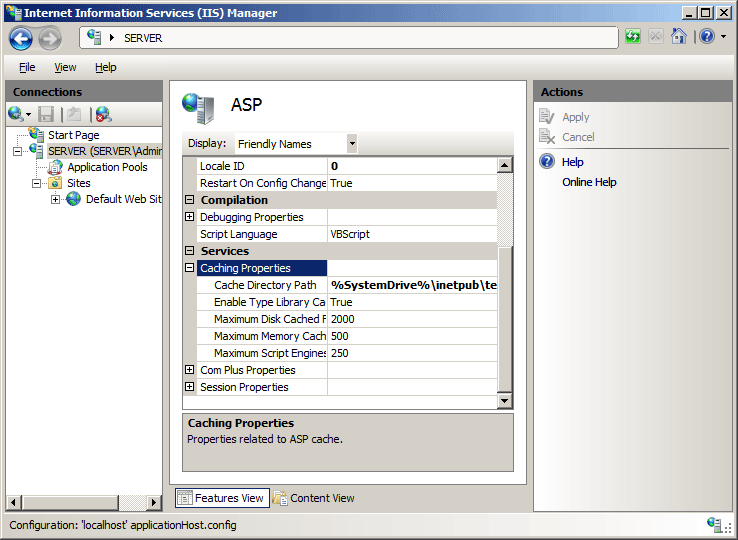The width and height of the screenshot is (738, 540).
Task: Open the File menu
Action: click(27, 67)
